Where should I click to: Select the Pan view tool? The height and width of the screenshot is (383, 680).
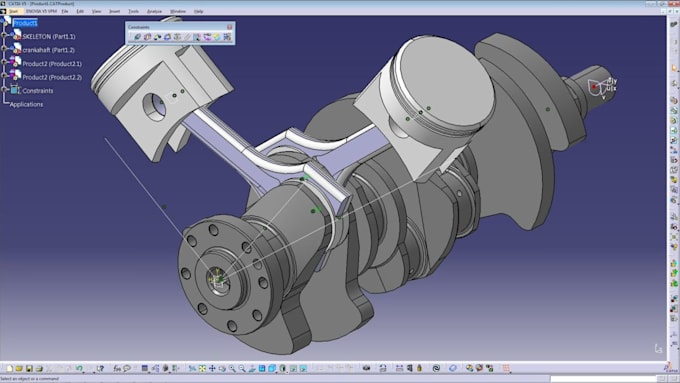pyautogui.click(x=212, y=368)
